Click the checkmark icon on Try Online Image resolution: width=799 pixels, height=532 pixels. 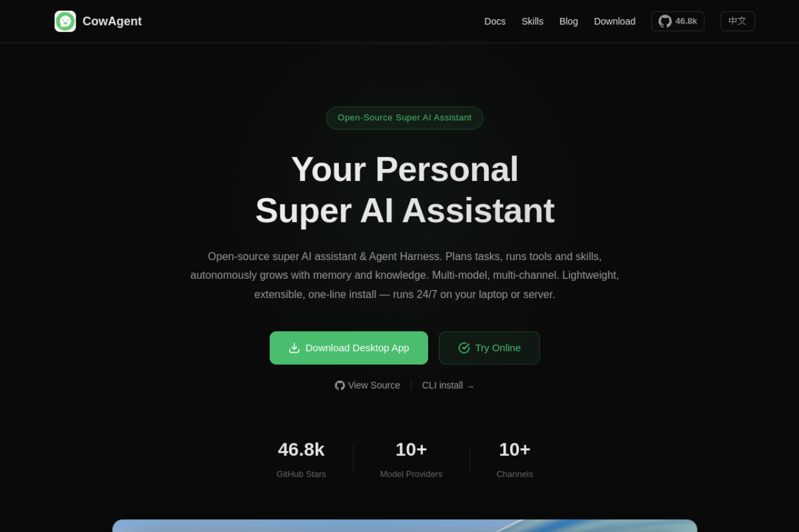(464, 348)
